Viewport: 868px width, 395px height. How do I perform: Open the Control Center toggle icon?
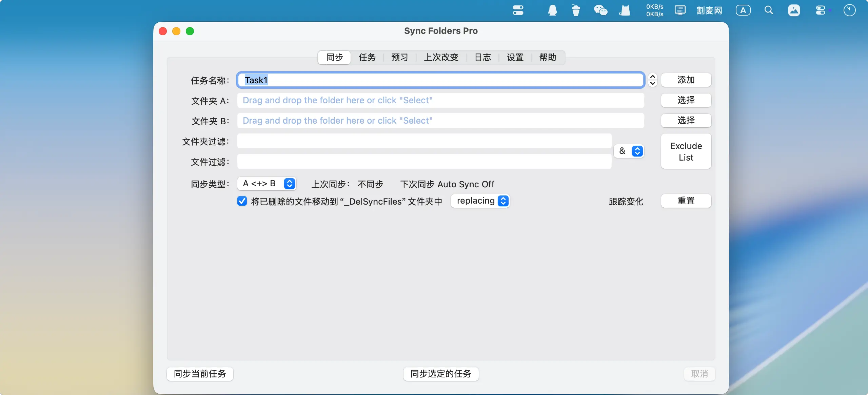click(821, 11)
